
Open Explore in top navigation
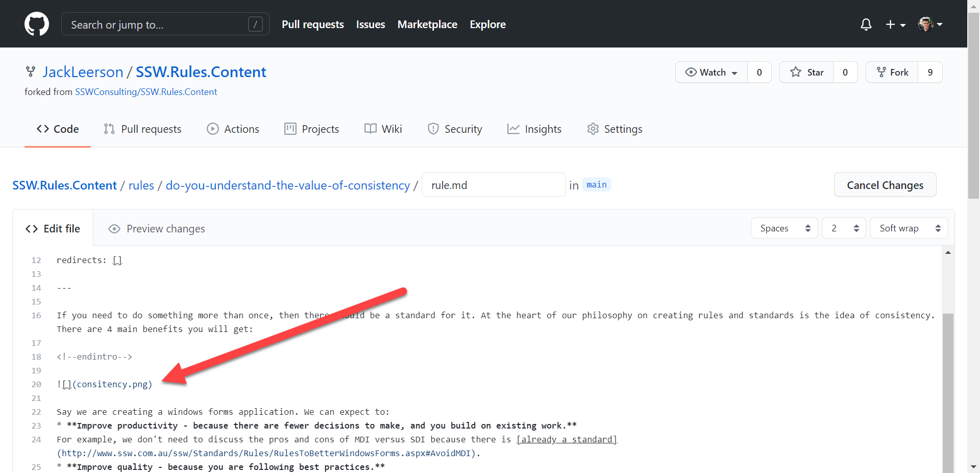[487, 25]
